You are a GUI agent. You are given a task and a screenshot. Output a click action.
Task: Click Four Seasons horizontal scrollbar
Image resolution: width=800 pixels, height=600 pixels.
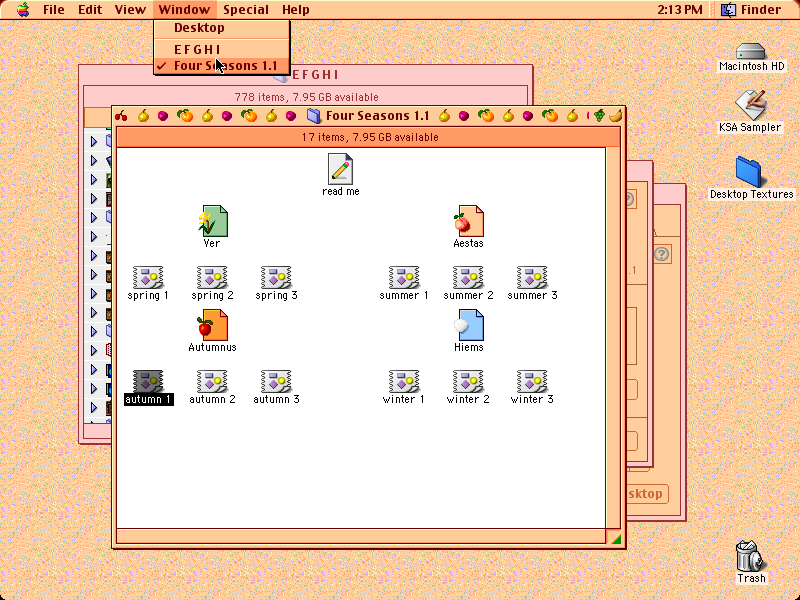[x=361, y=536]
